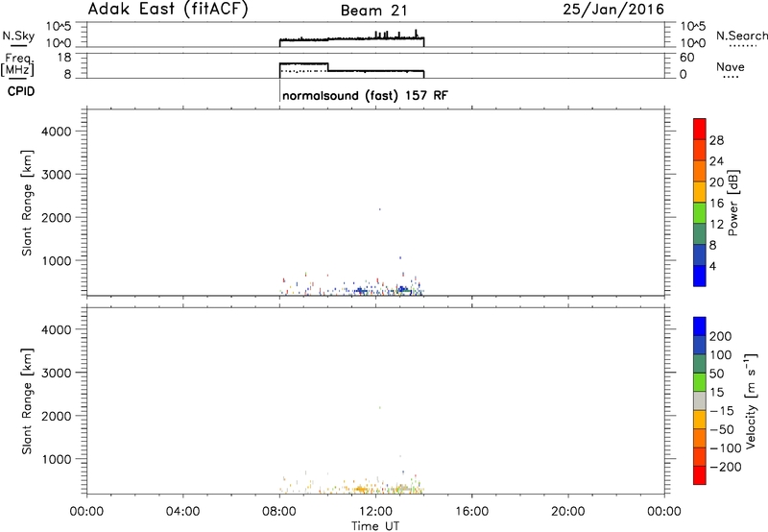Click the 'Freq. [MHz]' axis label
The image size is (768, 532).
(x=17, y=64)
